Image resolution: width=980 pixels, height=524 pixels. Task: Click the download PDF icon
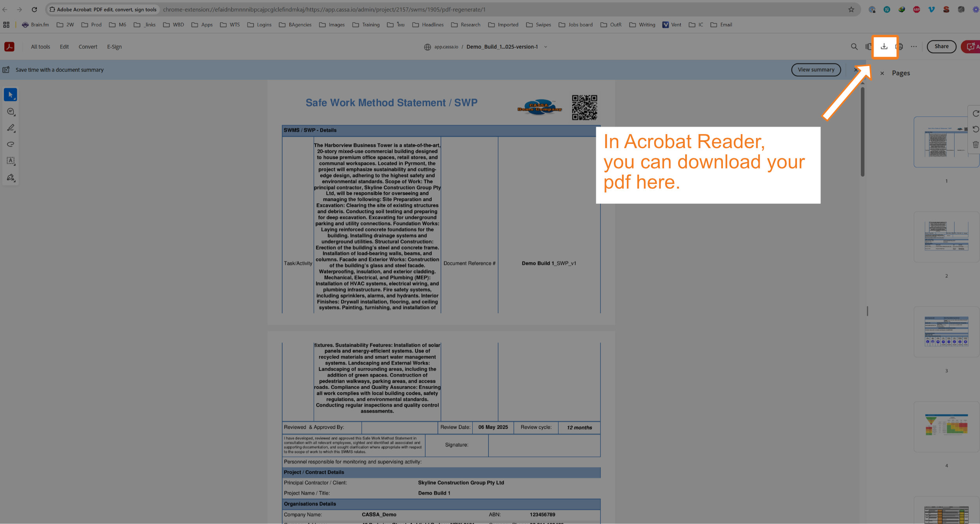point(884,47)
